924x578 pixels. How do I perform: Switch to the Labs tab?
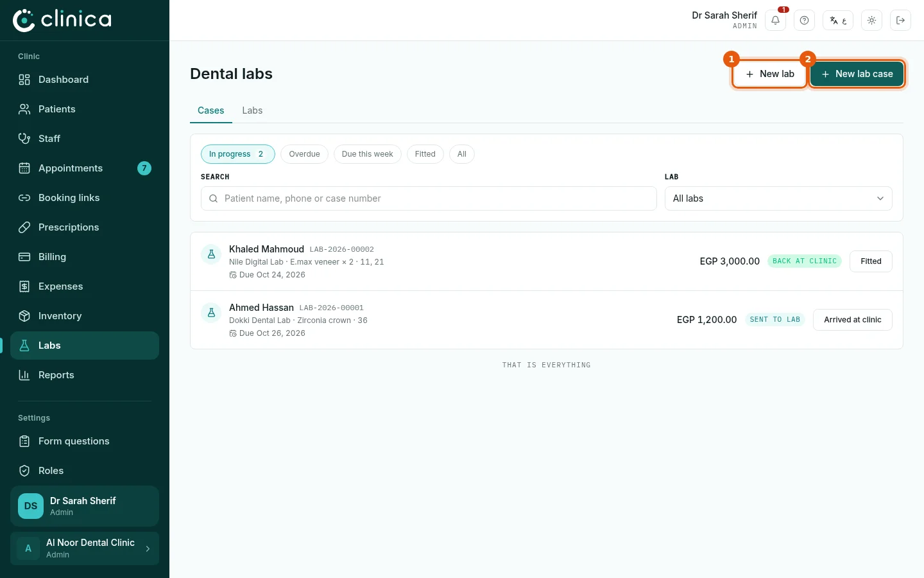pos(252,110)
